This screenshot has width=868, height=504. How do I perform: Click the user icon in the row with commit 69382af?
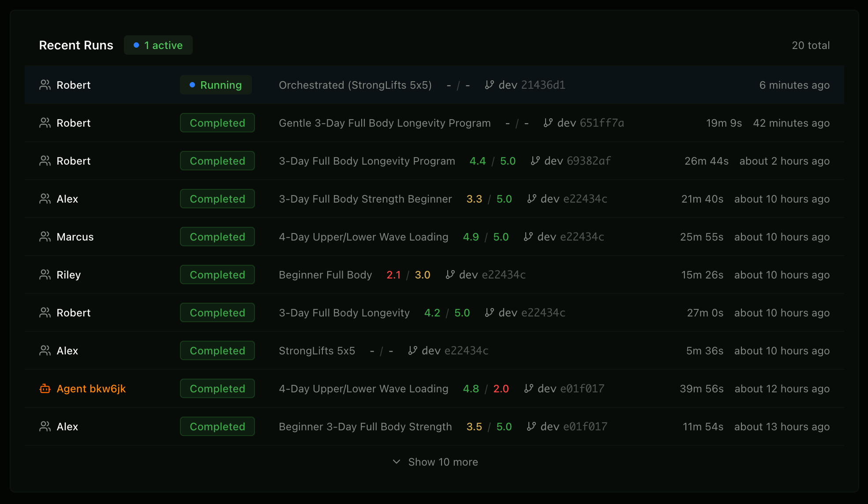45,161
